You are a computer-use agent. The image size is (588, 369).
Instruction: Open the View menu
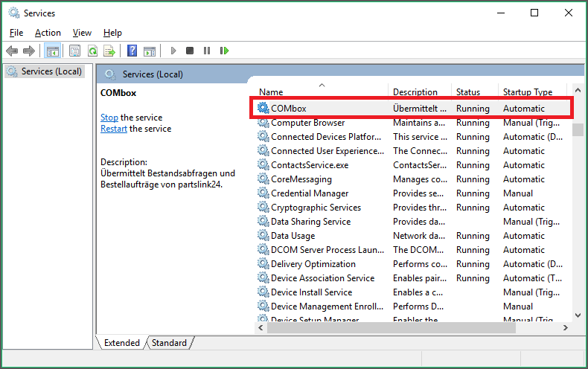click(x=82, y=33)
